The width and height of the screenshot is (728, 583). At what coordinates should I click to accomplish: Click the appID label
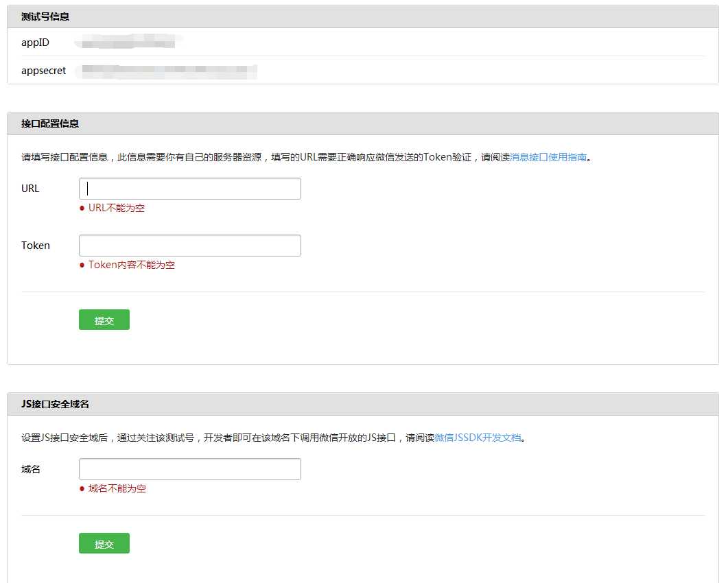tap(35, 43)
